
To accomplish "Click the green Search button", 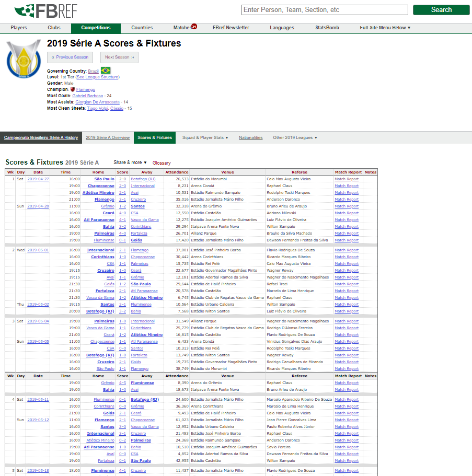I will (441, 10).
